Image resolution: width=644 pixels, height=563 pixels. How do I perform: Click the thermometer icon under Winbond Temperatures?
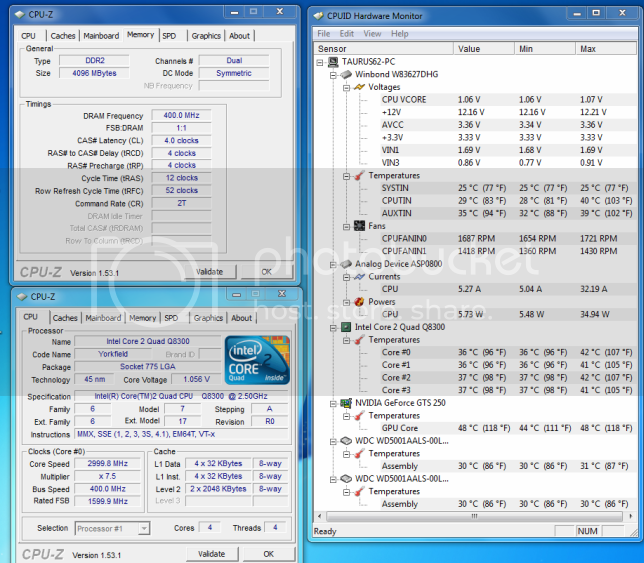click(359, 175)
